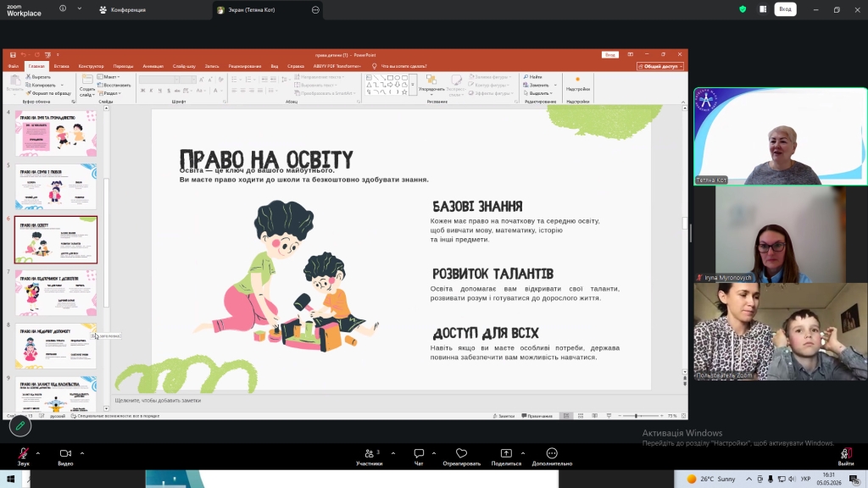Screen dimensions: 868x488
Task: Click Поделиться share screen icon
Action: pyautogui.click(x=506, y=453)
